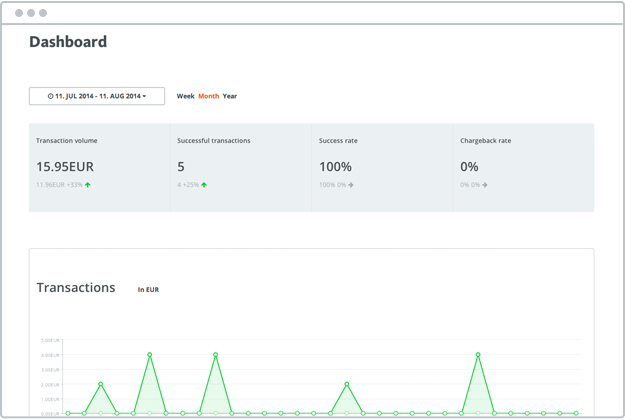Click the In EUR currency label
Image resolution: width=625 pixels, height=420 pixels.
[148, 290]
